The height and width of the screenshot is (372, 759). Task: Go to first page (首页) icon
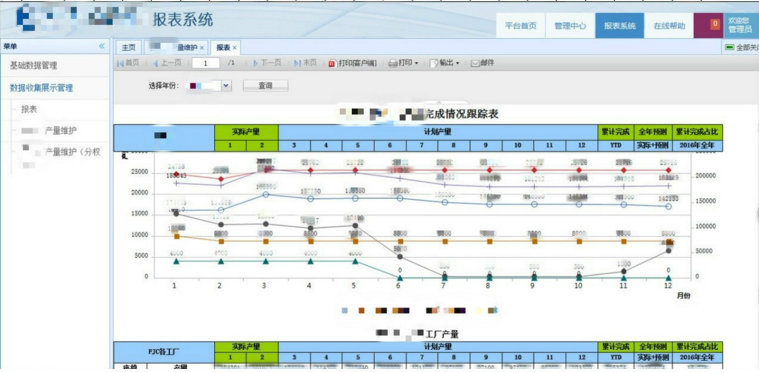(x=121, y=63)
